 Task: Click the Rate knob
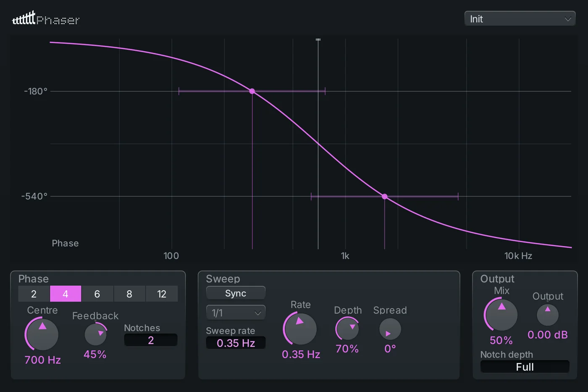300,329
